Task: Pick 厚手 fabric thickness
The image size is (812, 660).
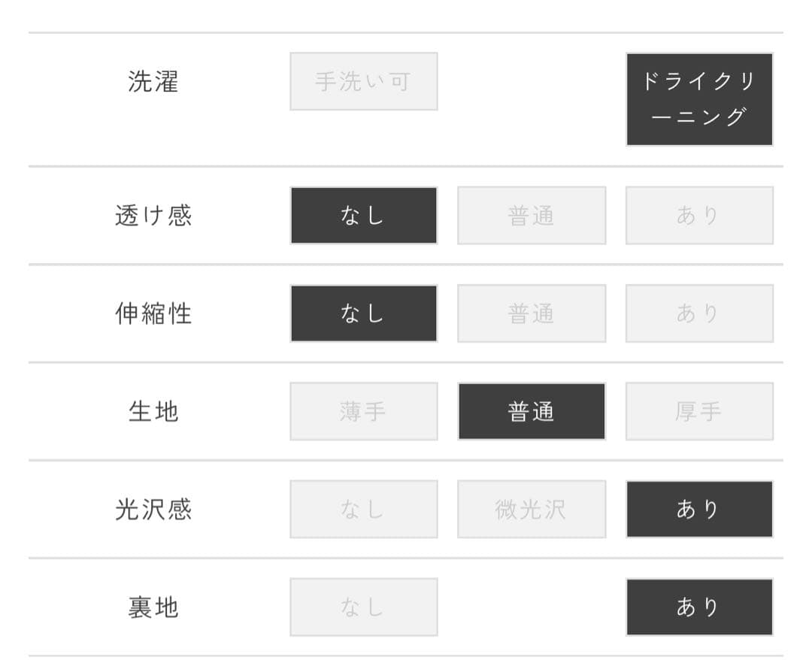Action: 699,411
